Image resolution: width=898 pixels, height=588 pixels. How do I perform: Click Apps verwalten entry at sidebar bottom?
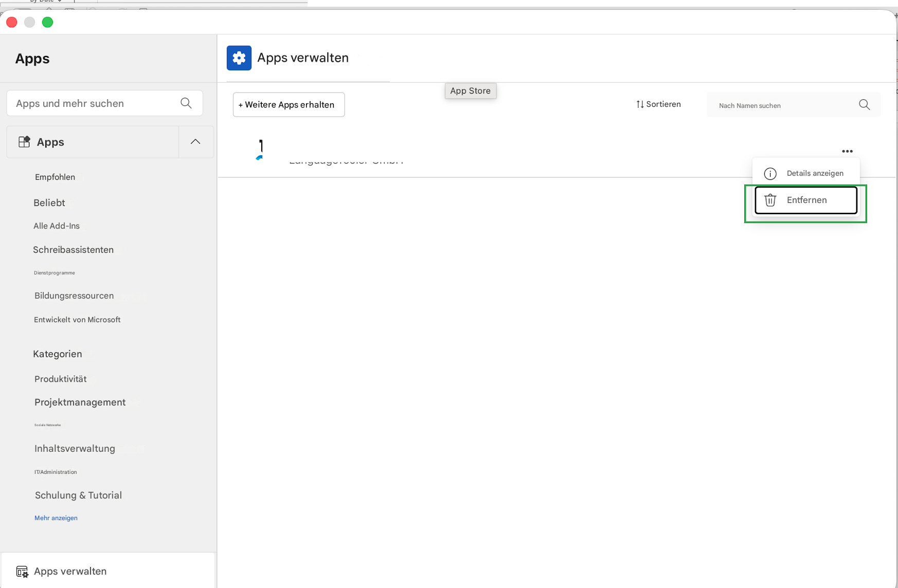tap(107, 572)
